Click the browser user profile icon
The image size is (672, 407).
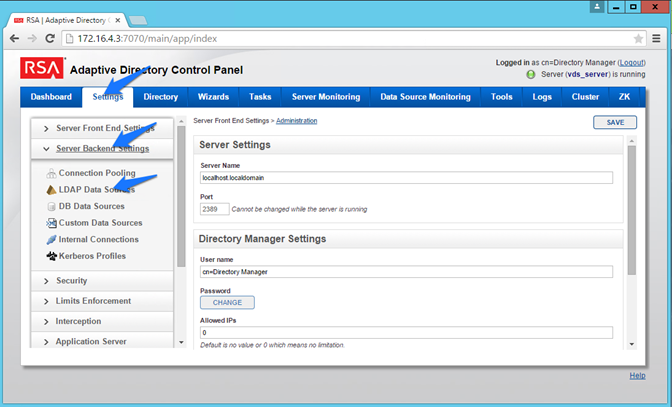click(x=597, y=6)
